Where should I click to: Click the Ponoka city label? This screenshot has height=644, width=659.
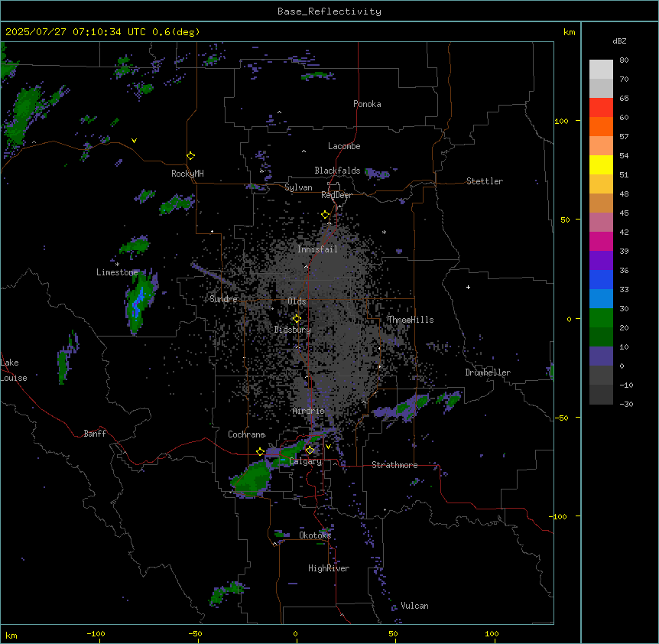point(367,104)
